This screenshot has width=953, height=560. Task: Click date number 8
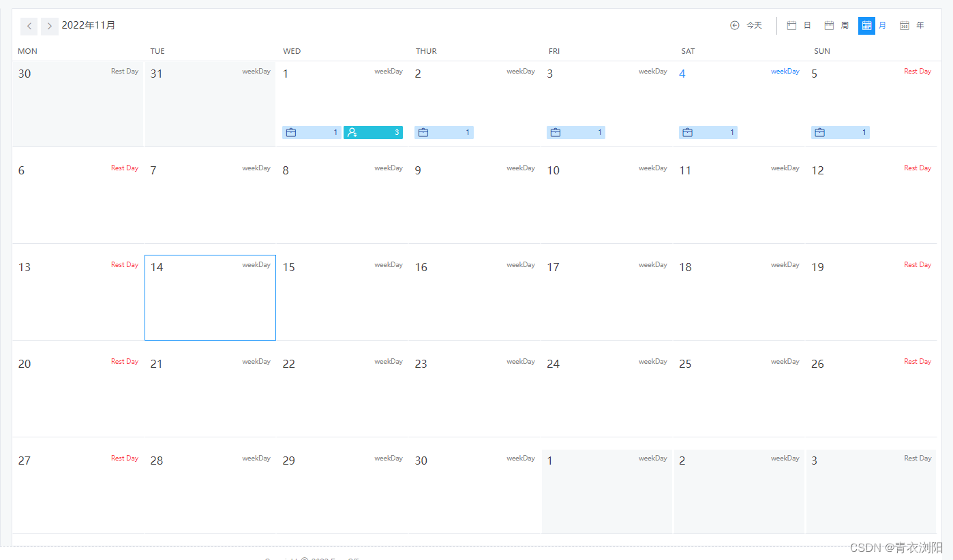coord(286,170)
